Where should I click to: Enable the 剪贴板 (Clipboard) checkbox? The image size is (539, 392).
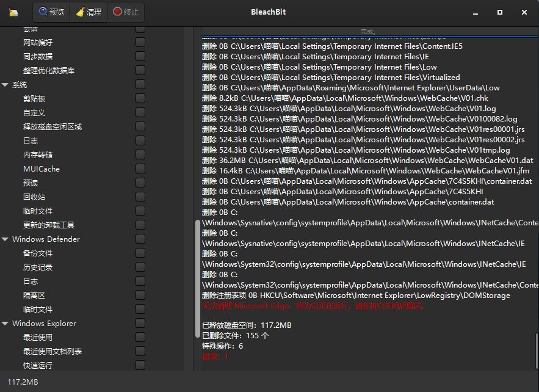pyautogui.click(x=140, y=98)
